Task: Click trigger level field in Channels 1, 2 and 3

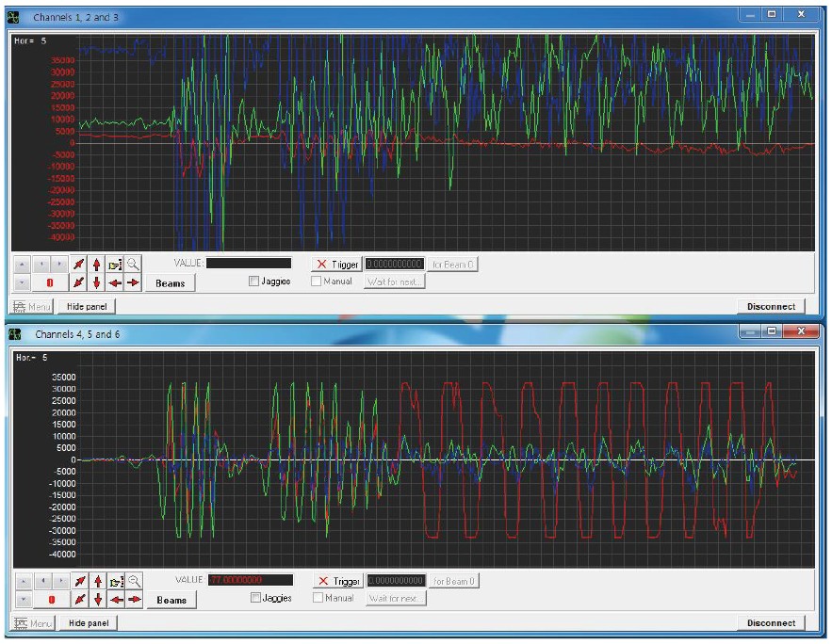Action: pyautogui.click(x=394, y=264)
